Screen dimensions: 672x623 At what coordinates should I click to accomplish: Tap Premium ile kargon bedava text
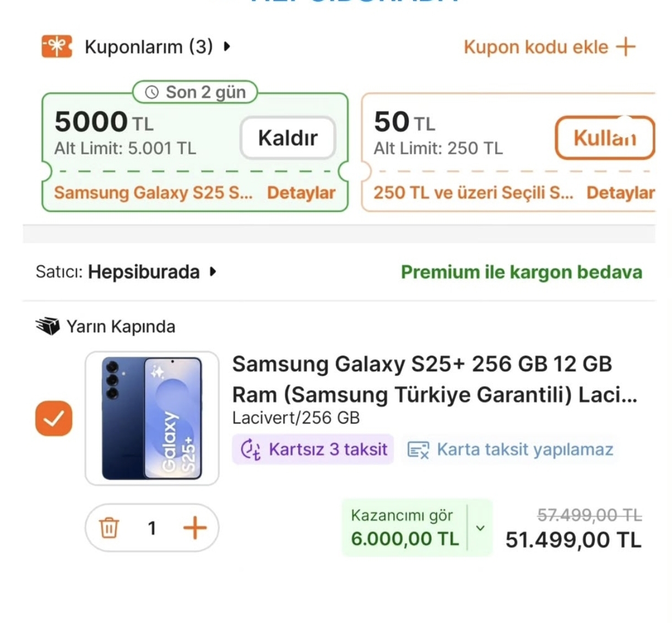pyautogui.click(x=521, y=272)
